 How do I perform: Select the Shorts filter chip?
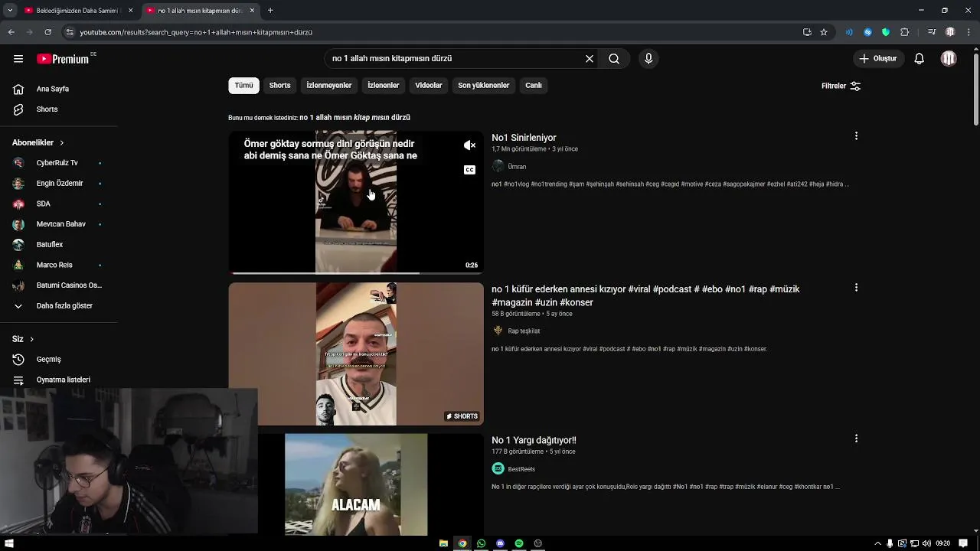(279, 86)
